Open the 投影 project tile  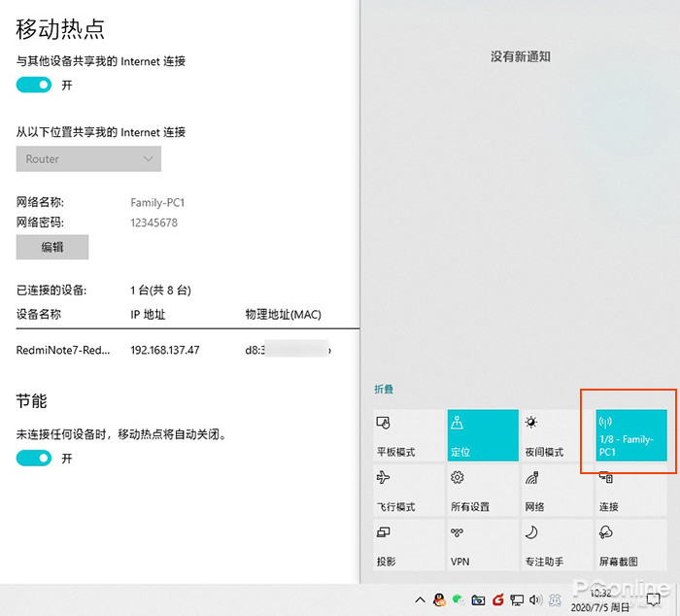click(409, 545)
